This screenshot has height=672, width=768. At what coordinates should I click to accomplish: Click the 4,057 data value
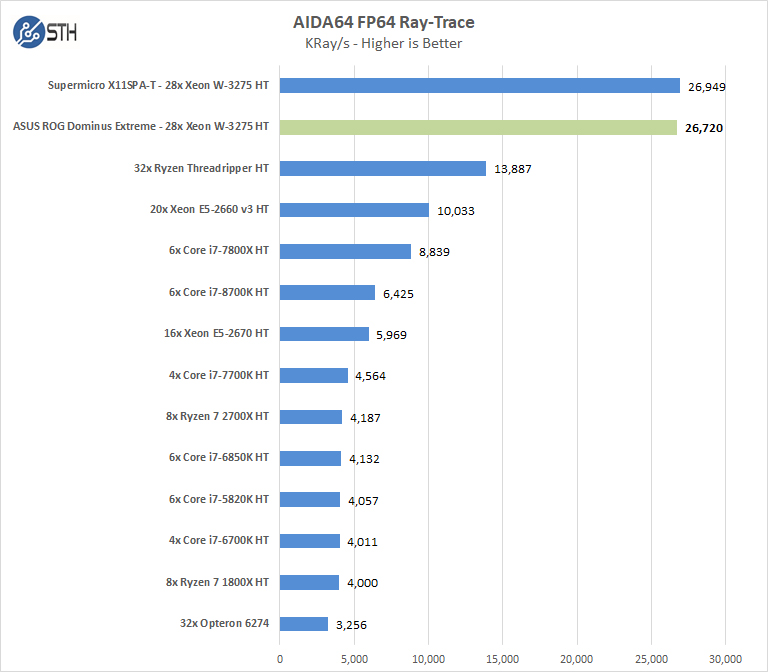(x=363, y=501)
